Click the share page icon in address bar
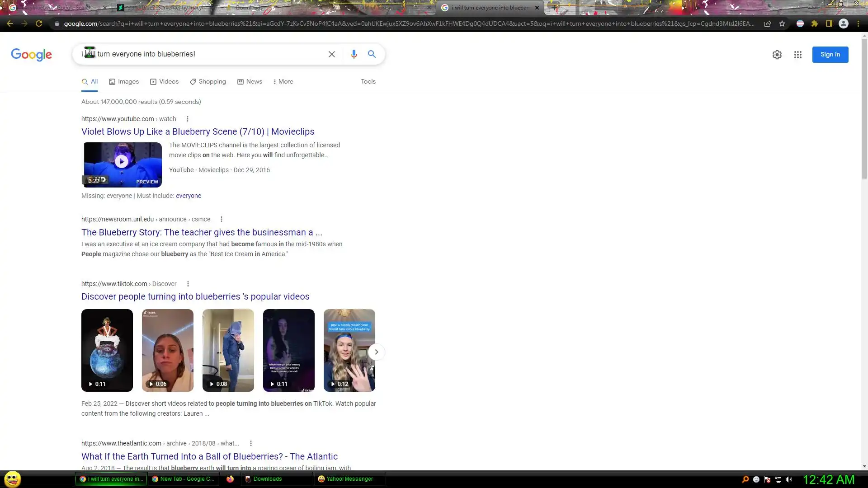Screen dimensions: 868x488 tap(767, 23)
